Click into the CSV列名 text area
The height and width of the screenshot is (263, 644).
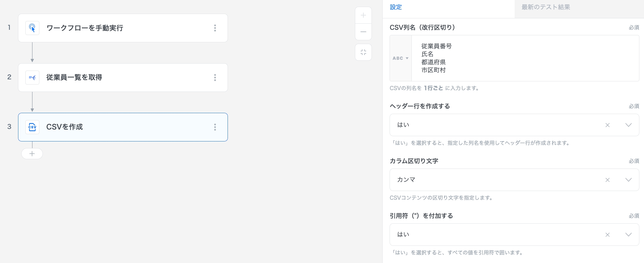(525, 58)
